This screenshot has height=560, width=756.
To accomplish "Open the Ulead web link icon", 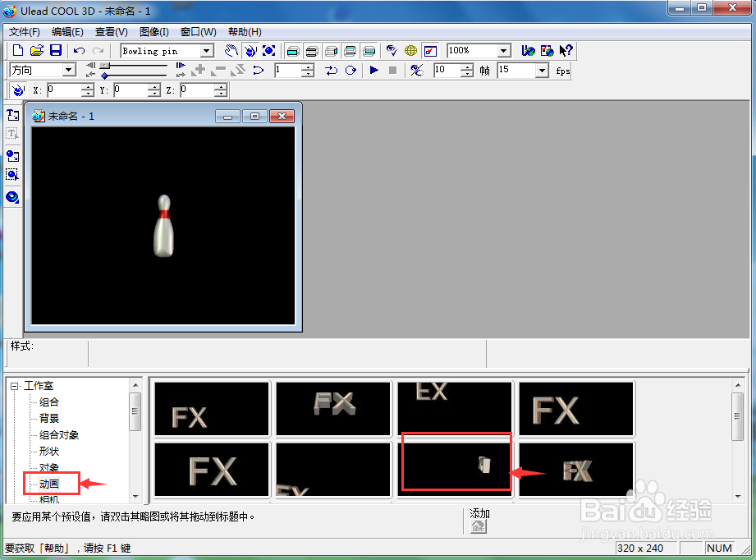I will coord(528,50).
